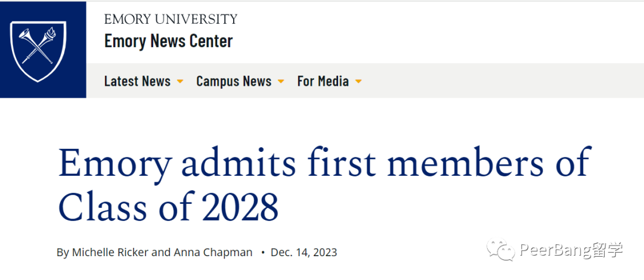Expand the arrow beside Campus News

[x=281, y=82]
